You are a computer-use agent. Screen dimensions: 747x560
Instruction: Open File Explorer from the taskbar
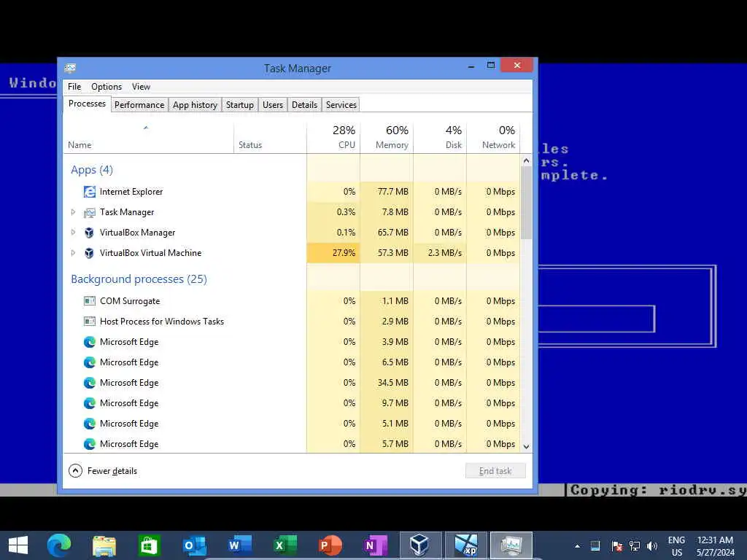[104, 545]
